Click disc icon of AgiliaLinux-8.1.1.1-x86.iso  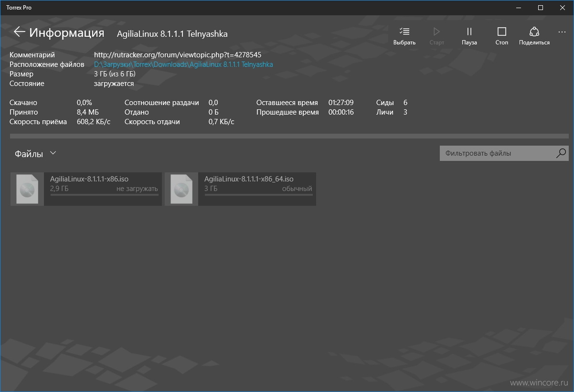click(27, 189)
